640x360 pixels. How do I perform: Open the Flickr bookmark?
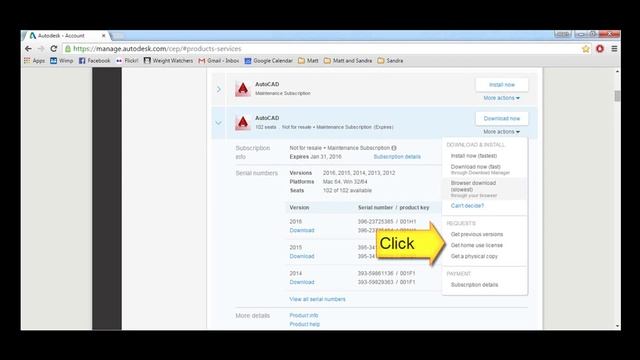click(127, 60)
